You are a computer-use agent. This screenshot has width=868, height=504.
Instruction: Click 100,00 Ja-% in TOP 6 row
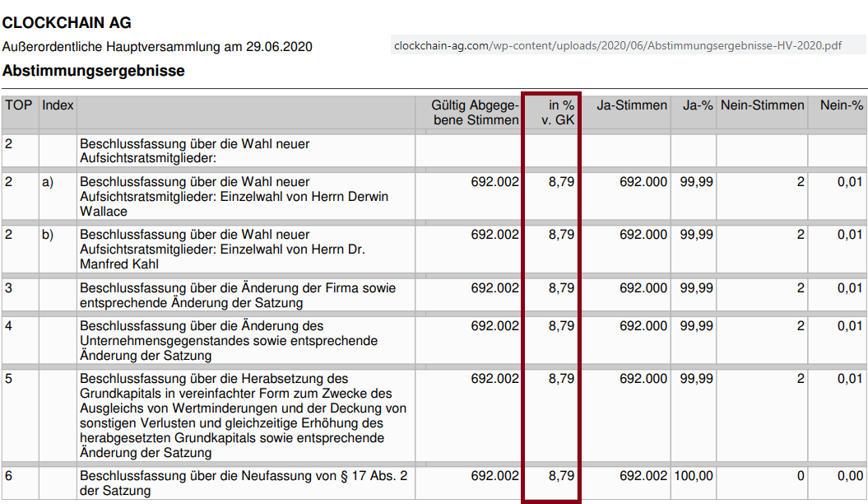click(694, 476)
